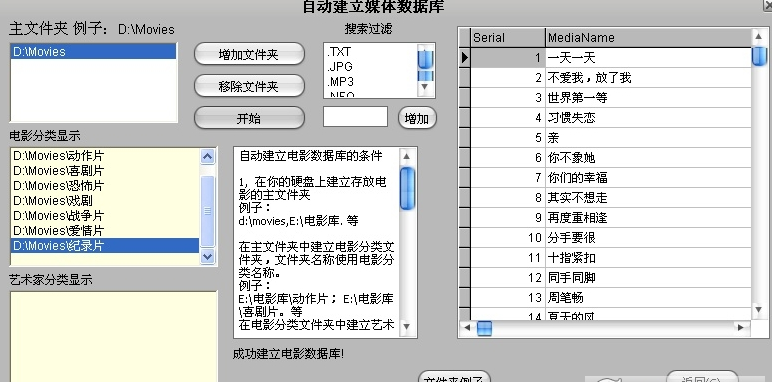Select media row 再度重相逢

648,218
